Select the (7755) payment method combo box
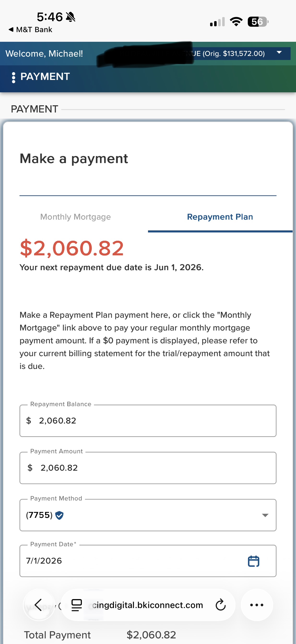 click(x=148, y=515)
